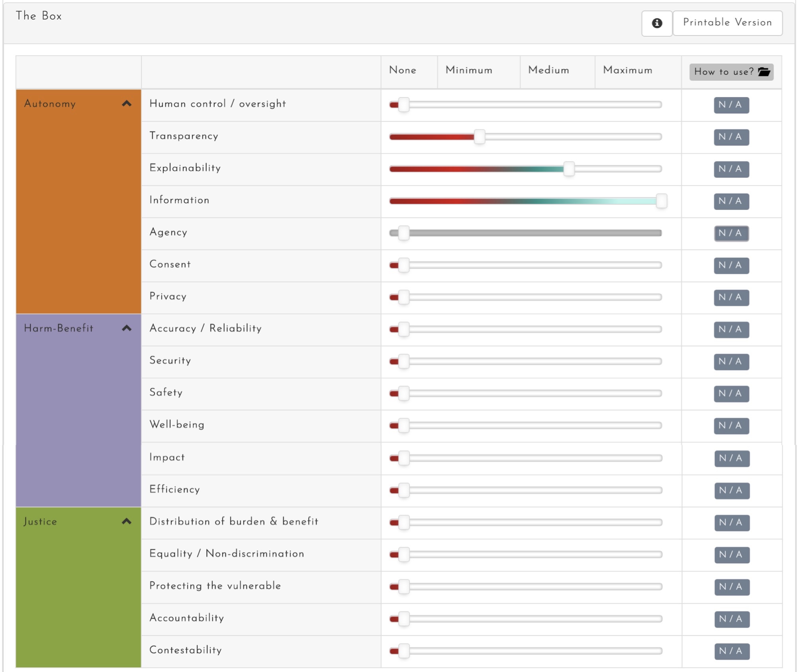The image size is (801, 672).
Task: Click the Information slider handle at maximum
Action: (x=661, y=201)
